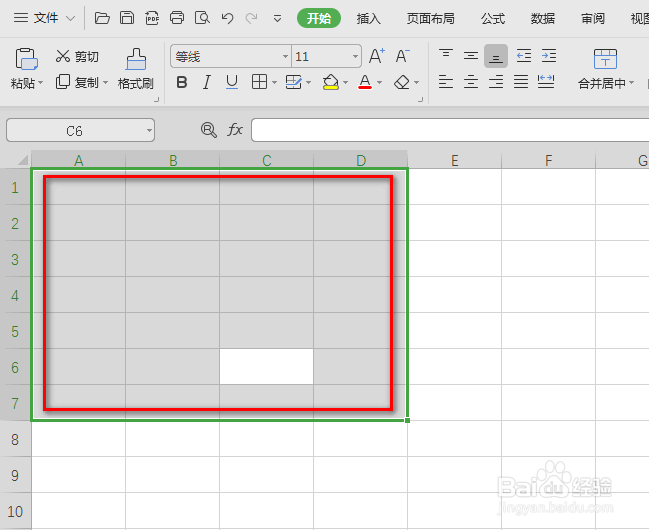The image size is (649, 530).
Task: Click 格式刷 Format Painter
Action: [136, 69]
